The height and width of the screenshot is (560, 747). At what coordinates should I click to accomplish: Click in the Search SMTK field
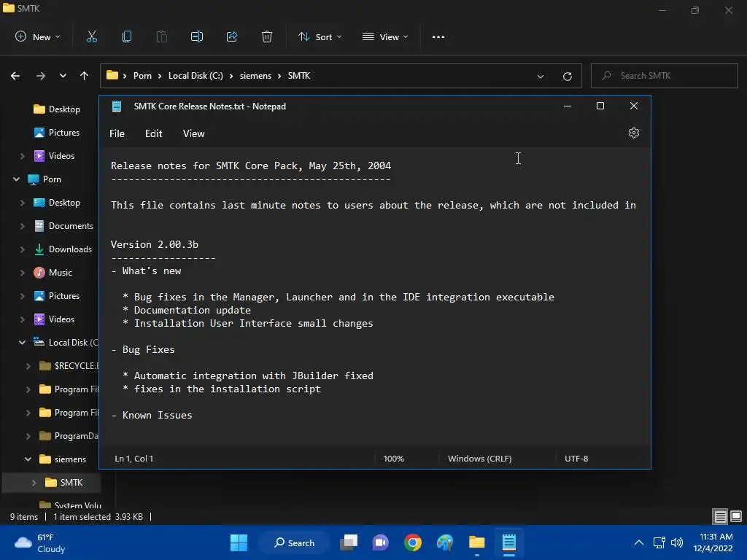(x=664, y=76)
